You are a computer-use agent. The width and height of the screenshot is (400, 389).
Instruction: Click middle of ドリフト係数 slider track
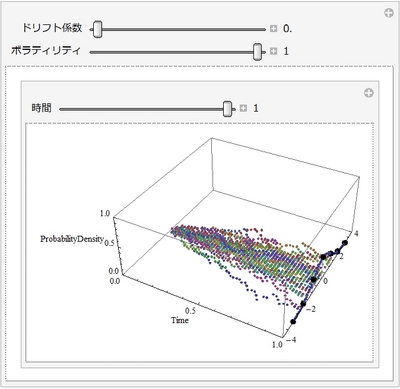tap(178, 30)
